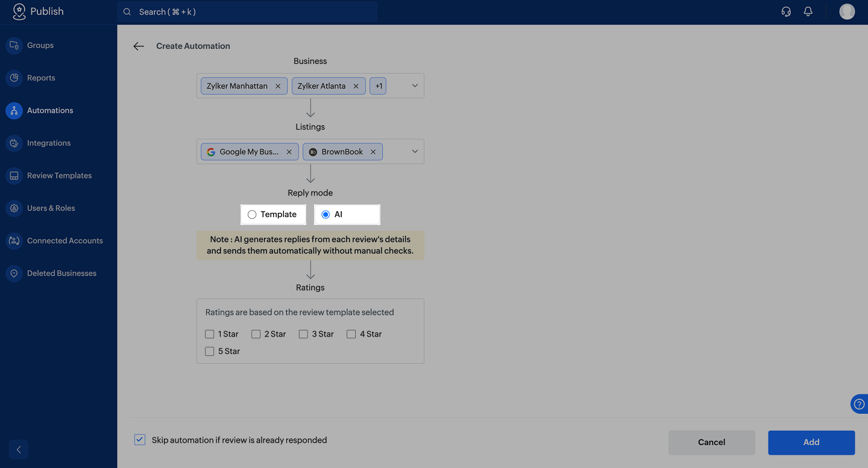Open the help question mark button

(860, 404)
